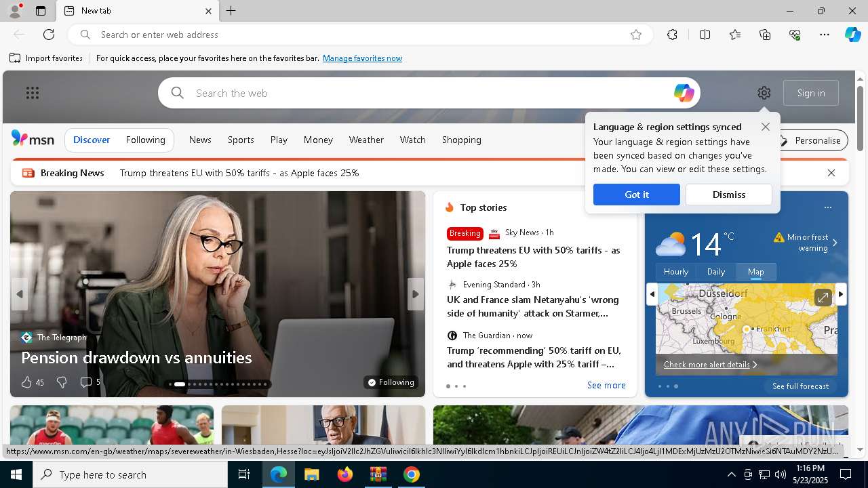
Task: Click the Got it button
Action: 637,195
